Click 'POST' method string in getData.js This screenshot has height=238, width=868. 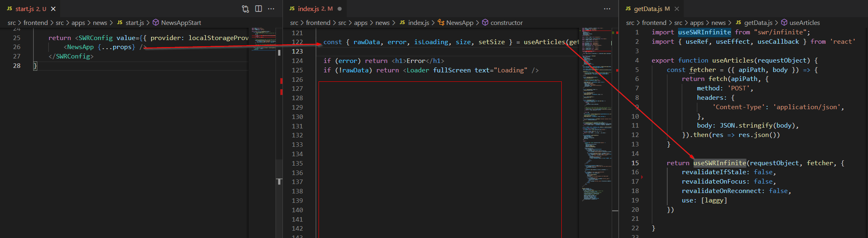pyautogui.click(x=739, y=88)
